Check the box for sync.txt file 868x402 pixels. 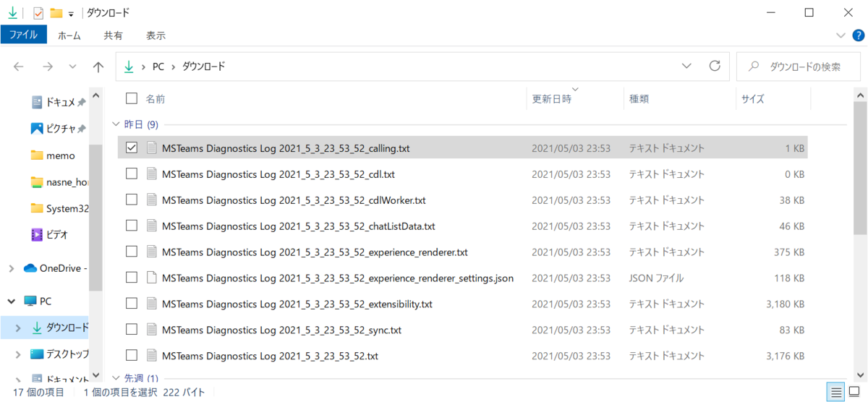coord(131,330)
